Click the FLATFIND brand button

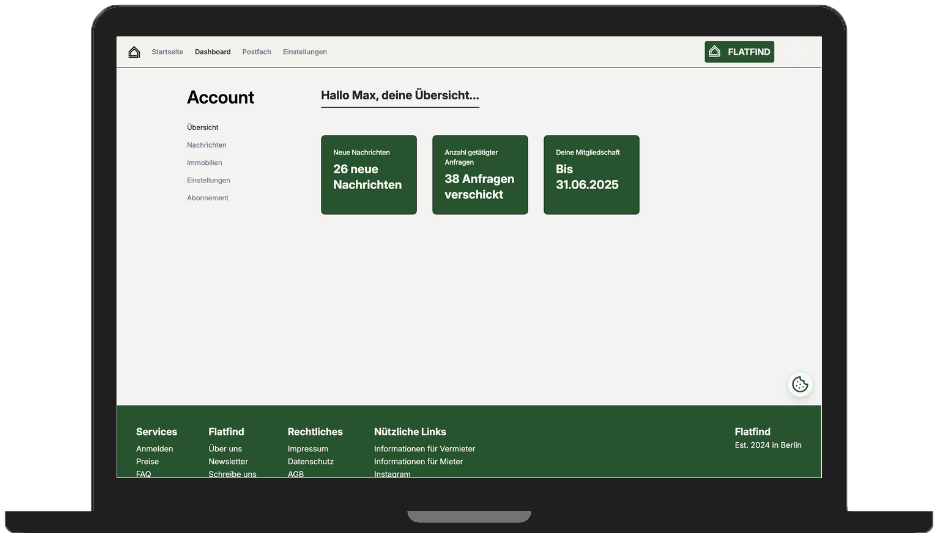pos(739,52)
